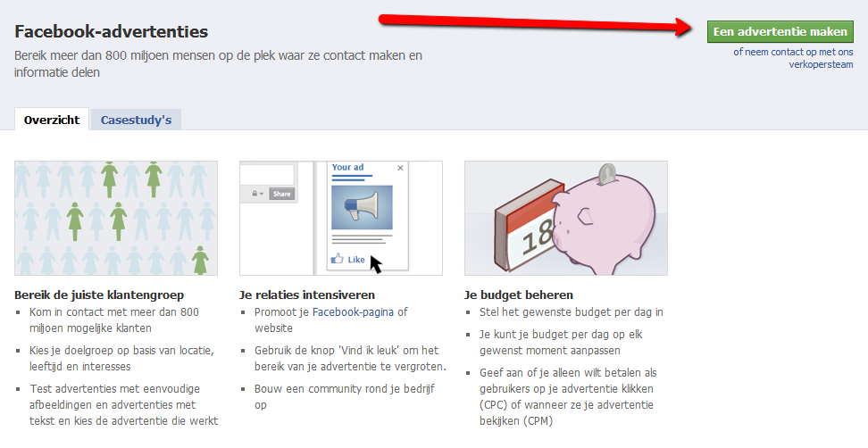This screenshot has width=868, height=448.
Task: Click 'Test advertenties met eenvoudige afbeeldingen' bullet
Action: [x=123, y=405]
